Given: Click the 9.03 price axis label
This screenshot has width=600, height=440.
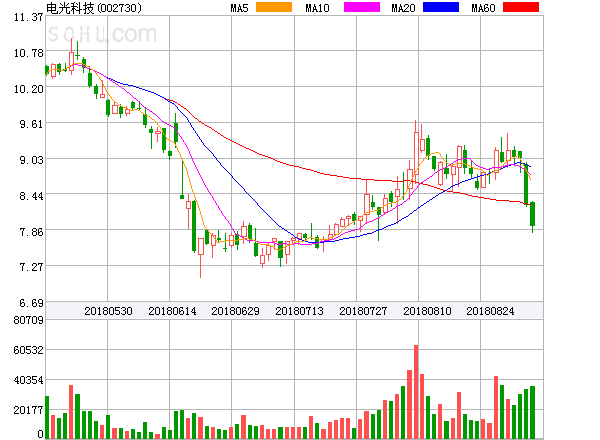Looking at the screenshot, I should pos(31,160).
